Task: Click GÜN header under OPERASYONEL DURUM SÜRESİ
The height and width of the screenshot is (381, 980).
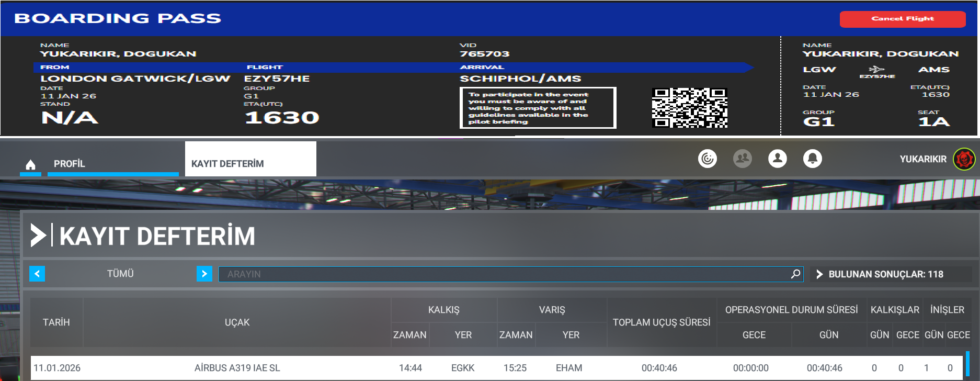Action: 829,335
